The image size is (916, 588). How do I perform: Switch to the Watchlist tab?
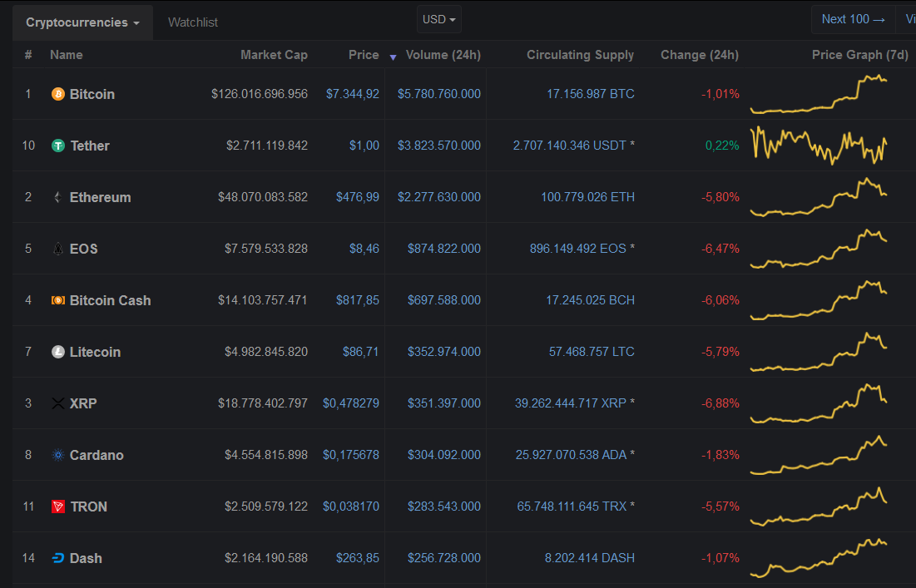193,22
